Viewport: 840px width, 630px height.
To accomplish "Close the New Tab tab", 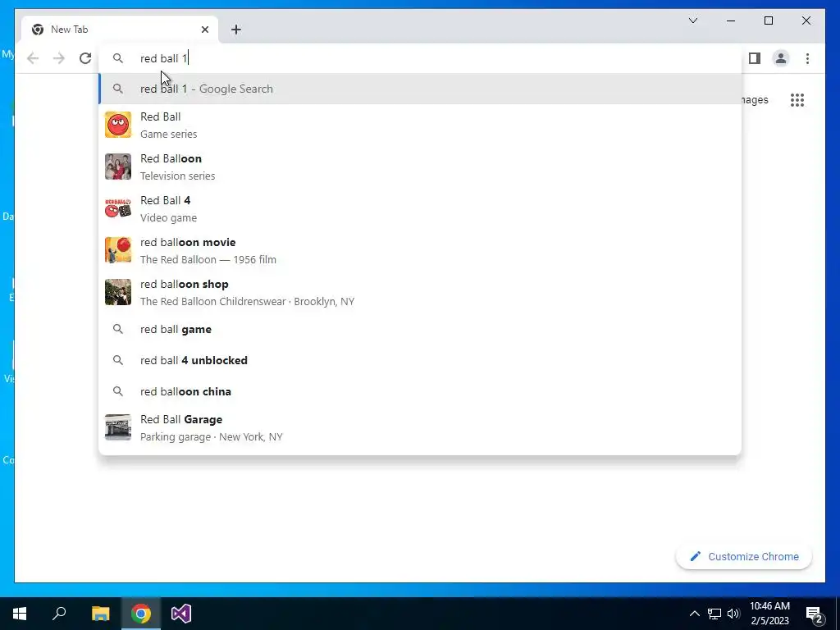I will tap(204, 30).
